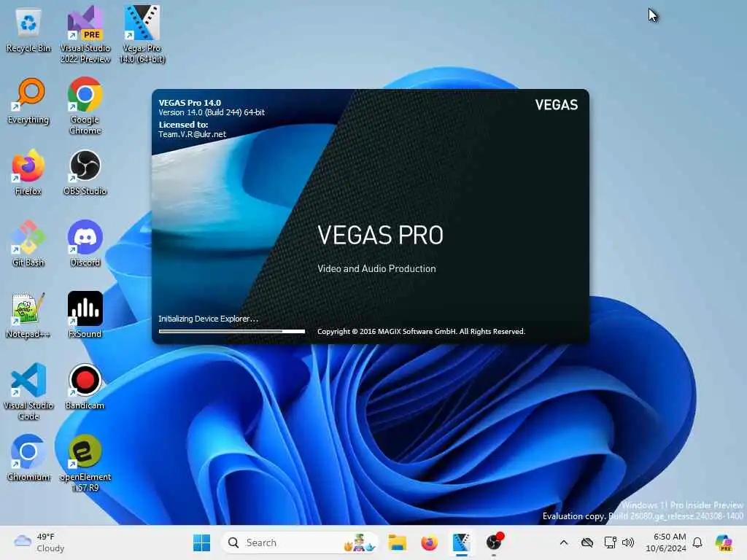Click the MAGIX copyright notice text
Screen dimensions: 747x560
tap(421, 332)
